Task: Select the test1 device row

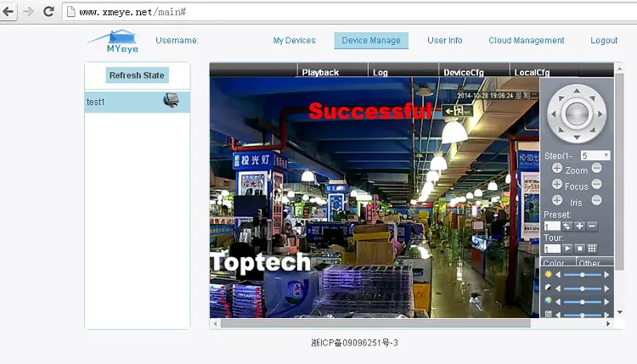Action: pyautogui.click(x=138, y=102)
